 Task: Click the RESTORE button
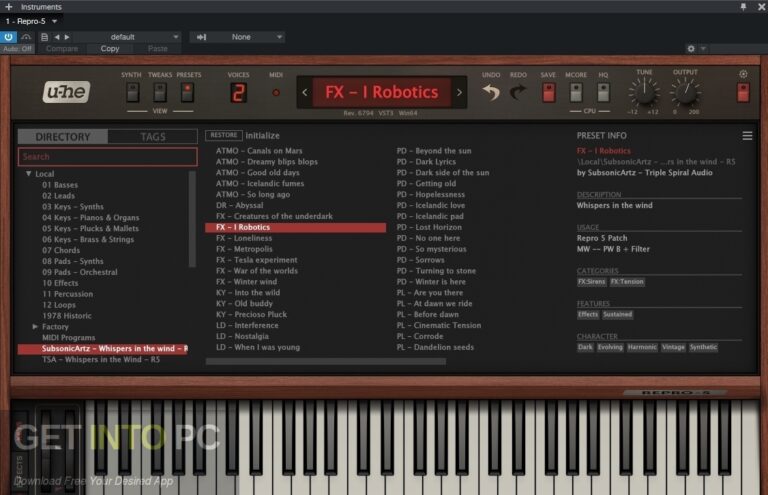click(x=223, y=135)
